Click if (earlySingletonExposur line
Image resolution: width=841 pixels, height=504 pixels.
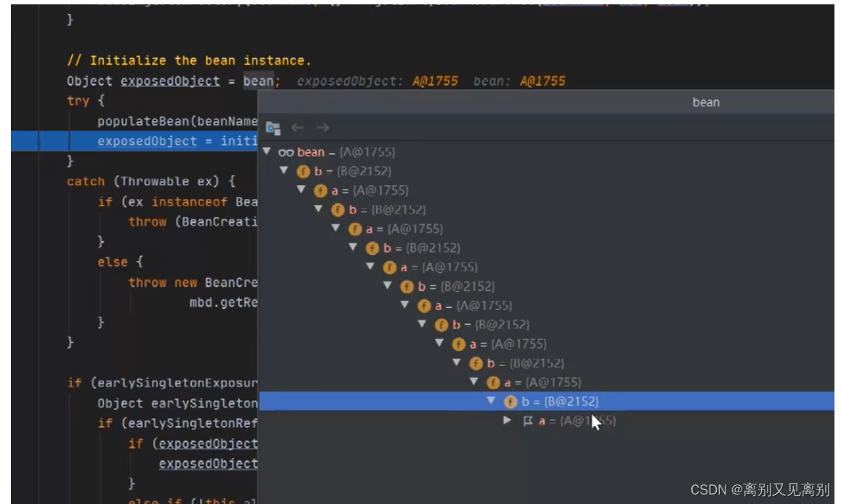[162, 383]
